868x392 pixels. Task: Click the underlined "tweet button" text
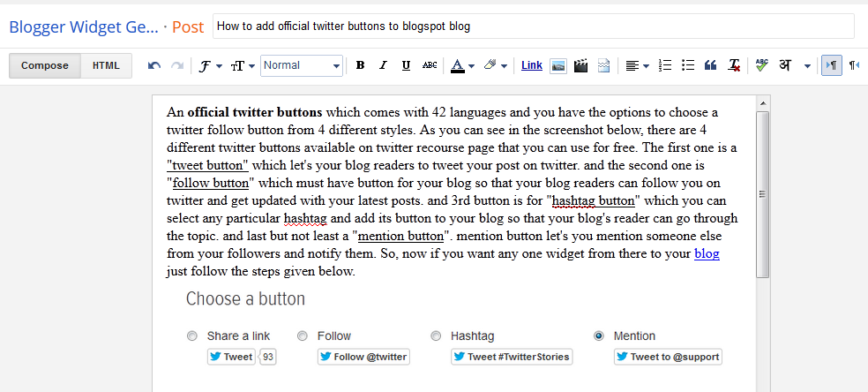[207, 166]
